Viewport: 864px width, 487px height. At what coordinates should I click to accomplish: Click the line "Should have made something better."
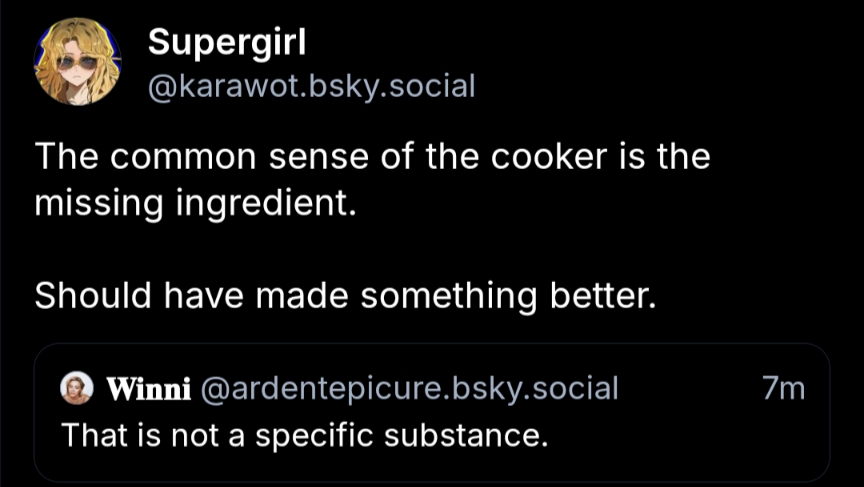345,296
